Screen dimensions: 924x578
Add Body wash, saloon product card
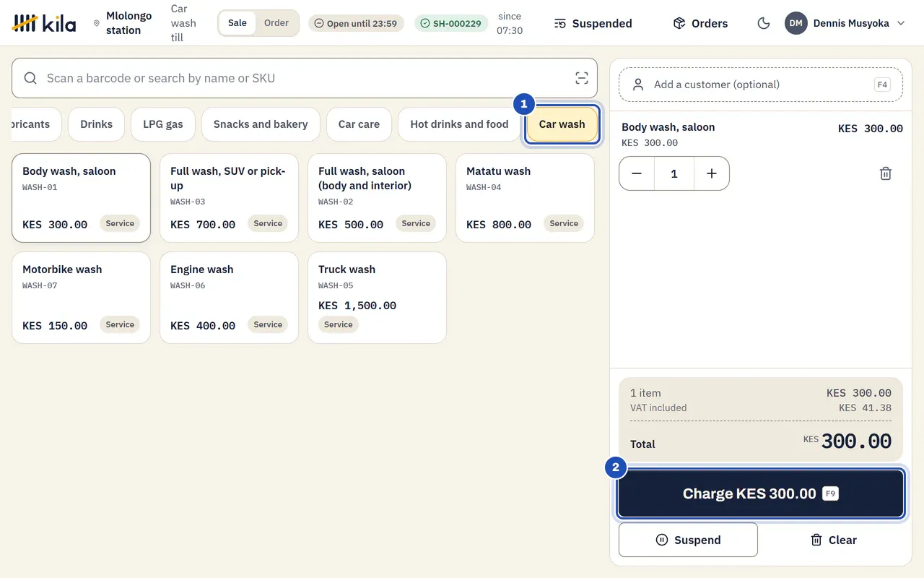pyautogui.click(x=81, y=198)
